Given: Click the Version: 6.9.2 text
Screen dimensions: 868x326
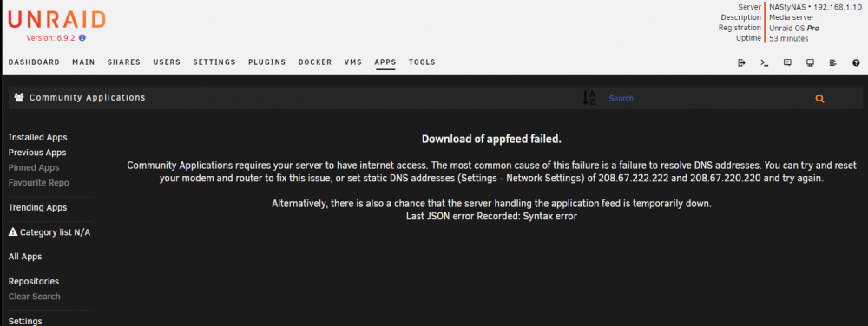Looking at the screenshot, I should pyautogui.click(x=51, y=38).
